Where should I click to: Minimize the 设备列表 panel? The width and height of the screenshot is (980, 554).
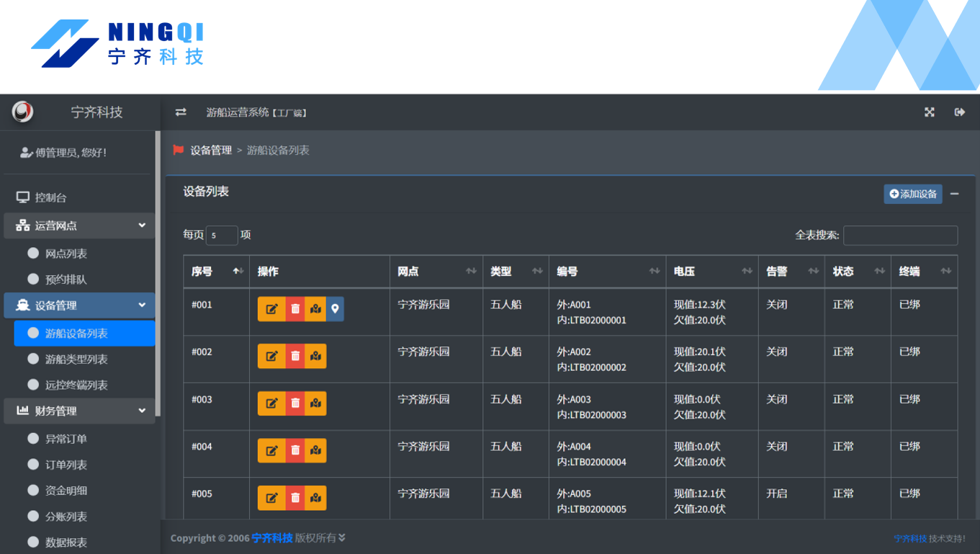pos(955,194)
